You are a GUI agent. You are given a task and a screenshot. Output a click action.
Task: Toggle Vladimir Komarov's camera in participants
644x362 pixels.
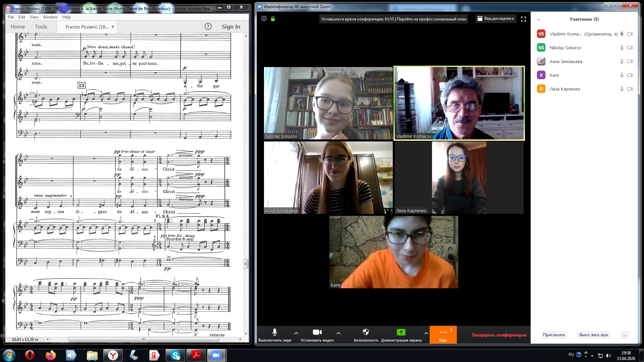pos(630,34)
